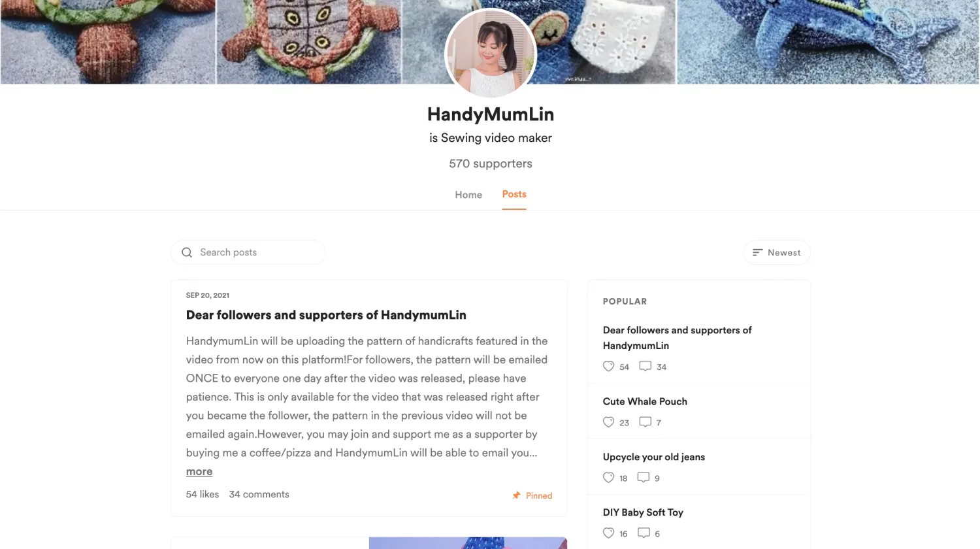View the 34 comments on pinned post

(259, 495)
